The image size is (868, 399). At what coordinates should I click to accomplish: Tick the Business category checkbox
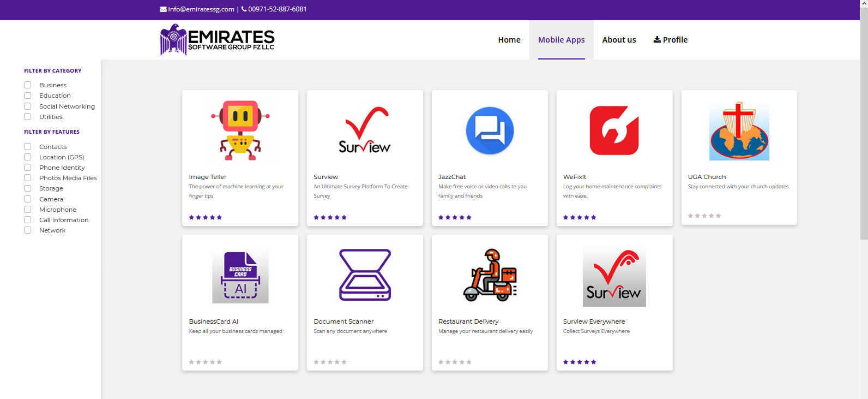pyautogui.click(x=27, y=85)
